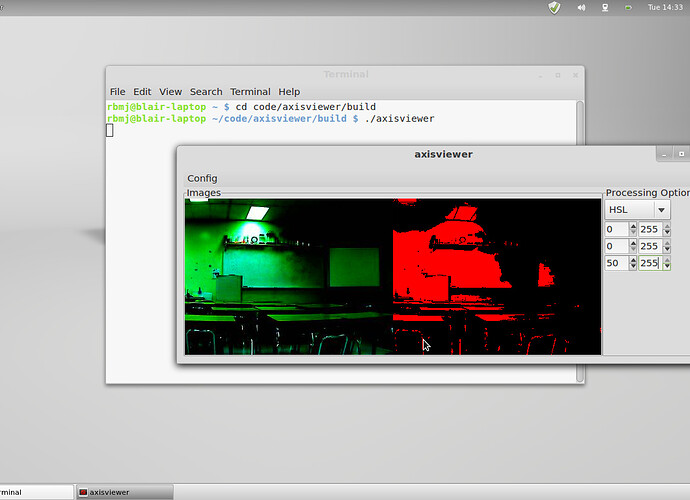Open the Terminal menu in Terminal window

click(x=250, y=92)
